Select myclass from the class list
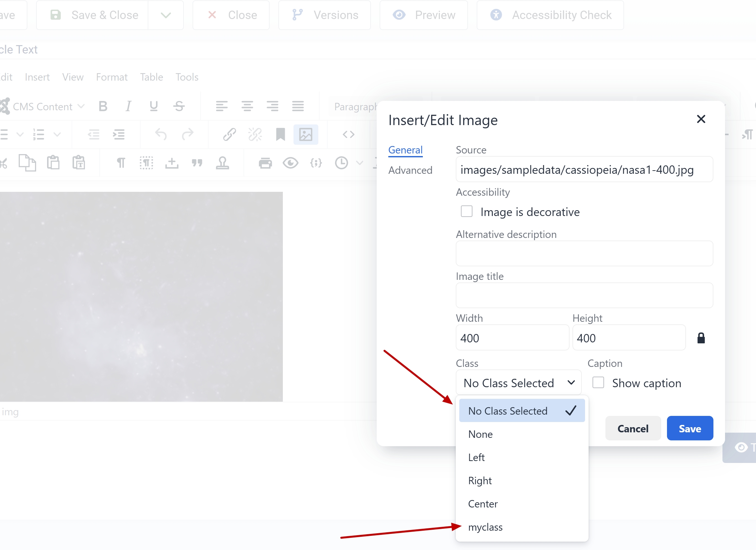Image resolution: width=756 pixels, height=550 pixels. coord(485,527)
